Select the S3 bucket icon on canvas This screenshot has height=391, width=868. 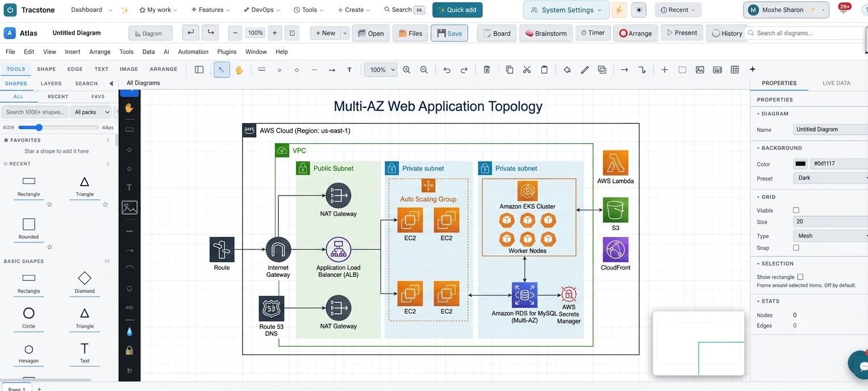pyautogui.click(x=615, y=210)
